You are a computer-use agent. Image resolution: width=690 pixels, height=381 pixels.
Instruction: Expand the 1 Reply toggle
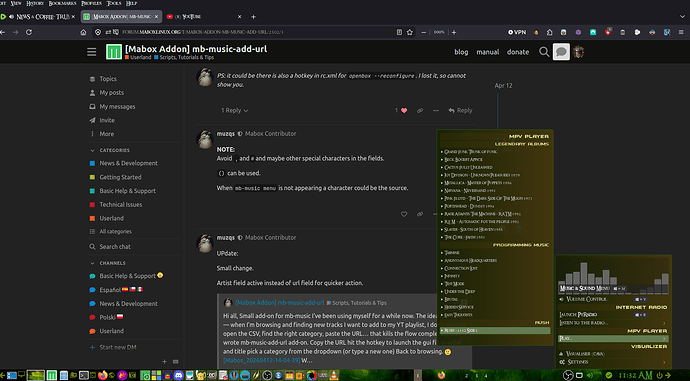click(235, 110)
